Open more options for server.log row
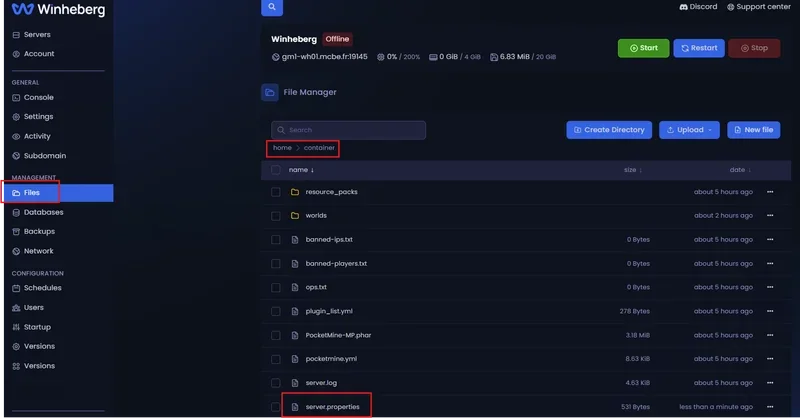This screenshot has height=418, width=800. [x=770, y=383]
